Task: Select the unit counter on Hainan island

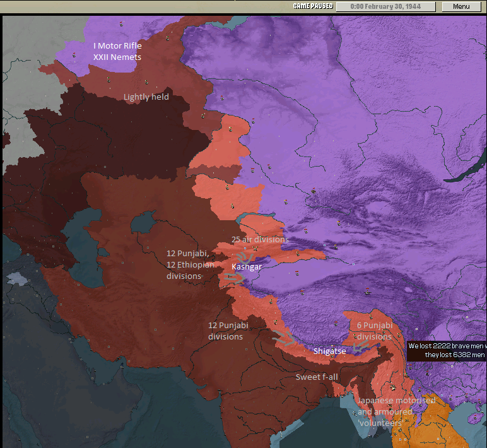Action: click(474, 416)
